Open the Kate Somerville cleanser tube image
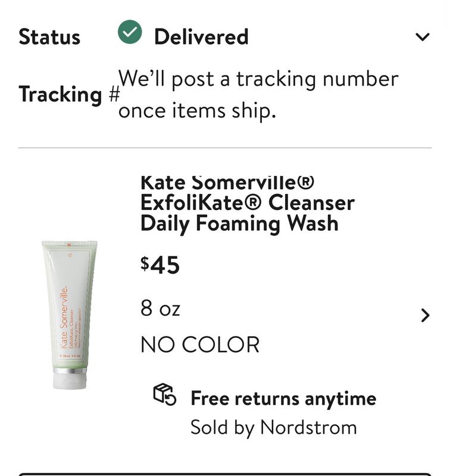Image resolution: width=450 pixels, height=476 pixels. (69, 309)
